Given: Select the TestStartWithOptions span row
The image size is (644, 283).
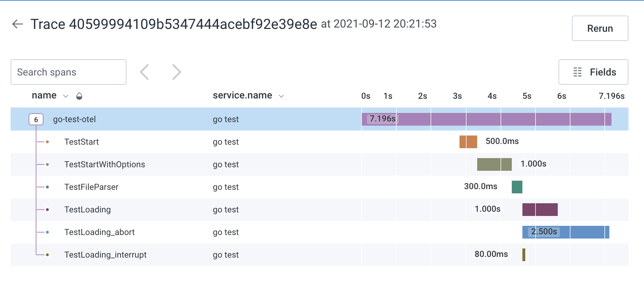Looking at the screenshot, I should click(x=105, y=164).
